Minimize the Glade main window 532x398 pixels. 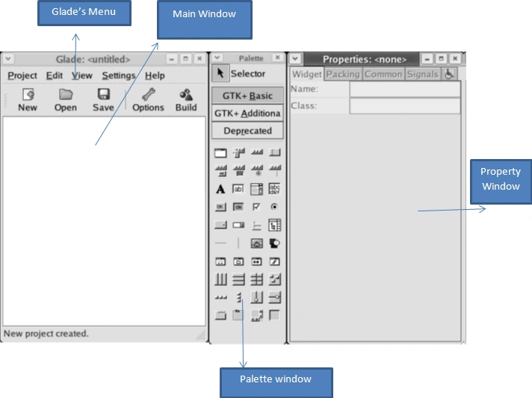(x=172, y=59)
